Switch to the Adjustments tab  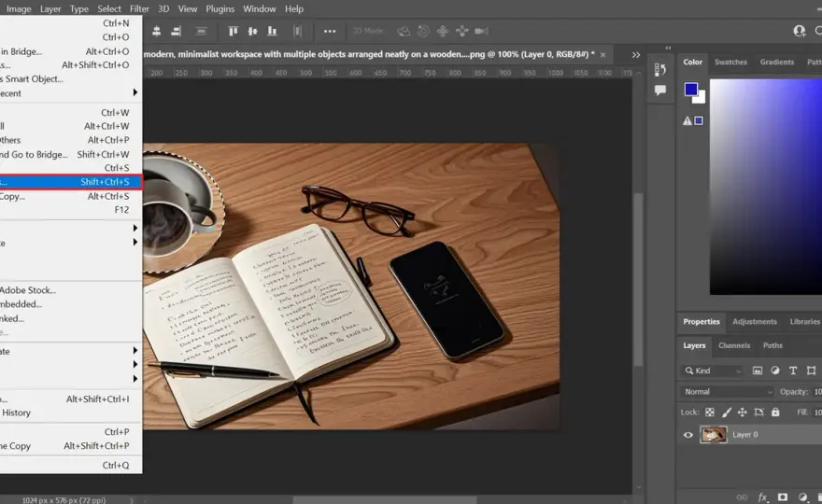(755, 322)
